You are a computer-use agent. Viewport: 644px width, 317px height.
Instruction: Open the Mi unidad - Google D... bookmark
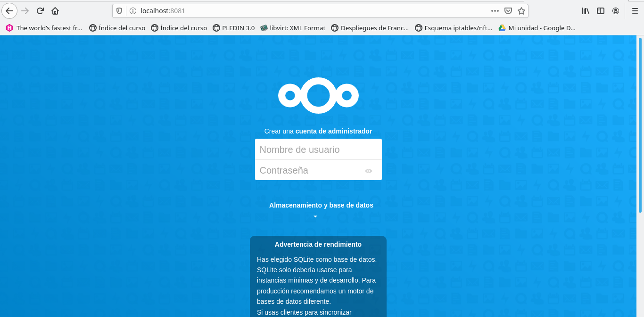point(537,28)
